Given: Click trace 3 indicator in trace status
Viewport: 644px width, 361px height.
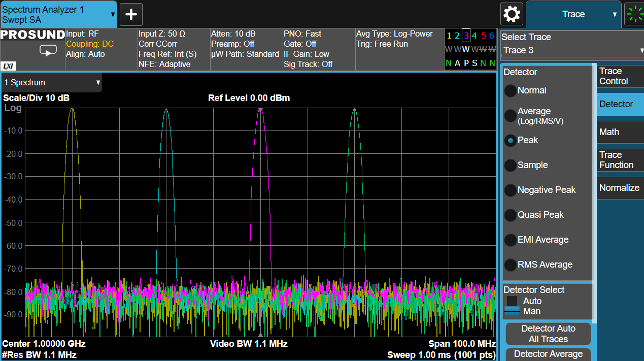Looking at the screenshot, I should (x=466, y=36).
